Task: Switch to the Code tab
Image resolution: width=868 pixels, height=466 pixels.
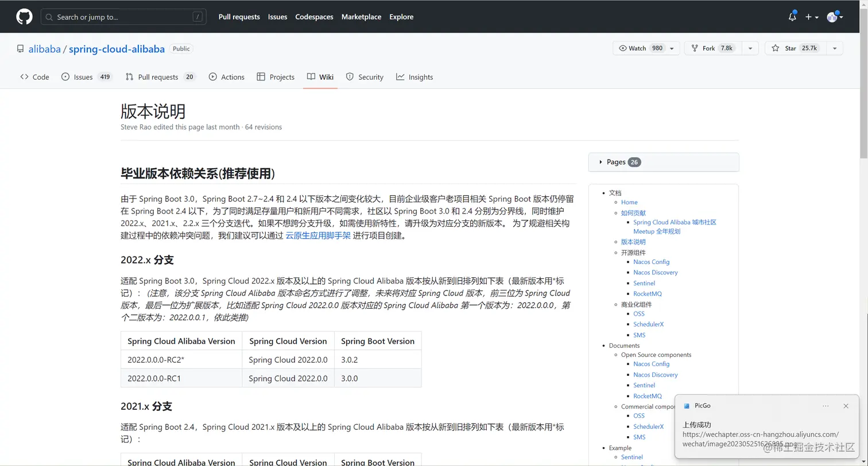Action: tap(34, 77)
